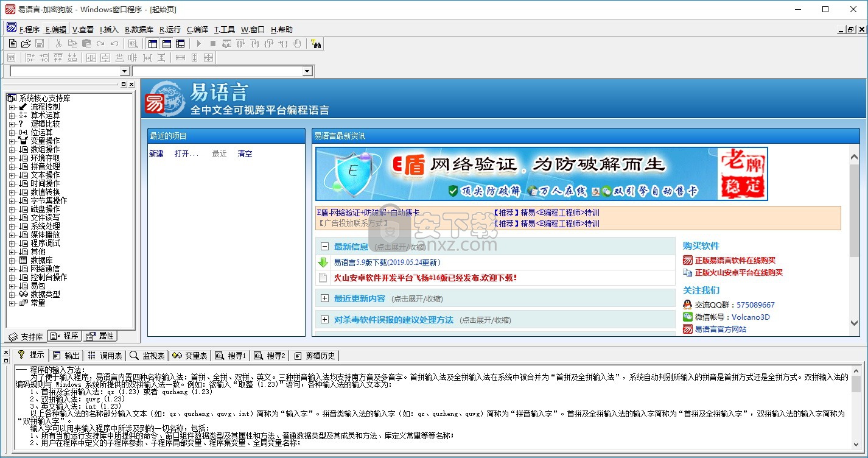Click the Save floppy disk icon
Viewport: 868px width, 458px height.
click(x=40, y=43)
